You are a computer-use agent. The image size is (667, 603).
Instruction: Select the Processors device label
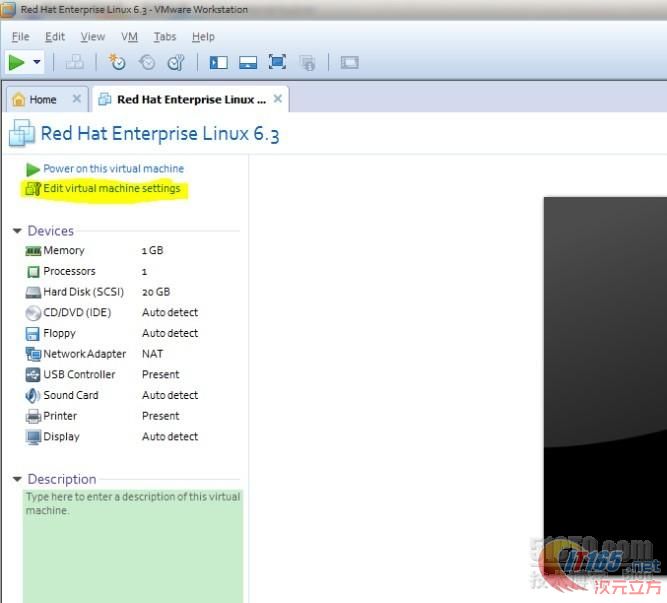(x=69, y=271)
